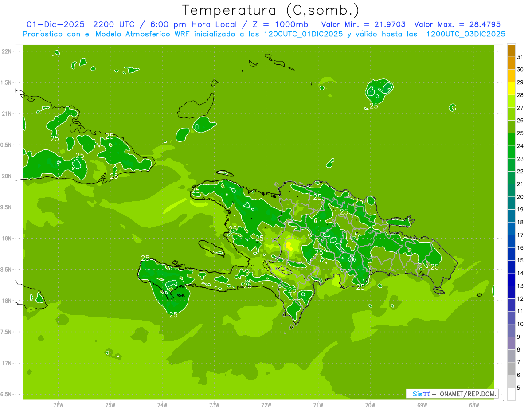The image size is (532, 411).
Task: Click the '72W' longitude axis label
Action: (266, 405)
